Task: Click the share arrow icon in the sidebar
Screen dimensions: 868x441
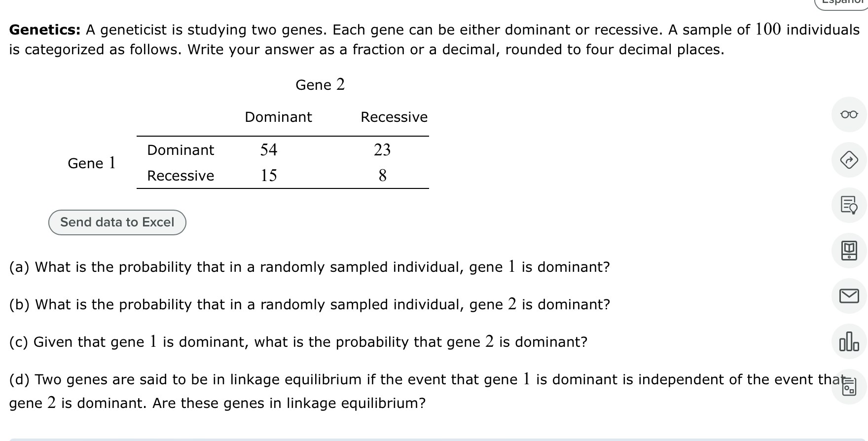Action: click(x=849, y=160)
